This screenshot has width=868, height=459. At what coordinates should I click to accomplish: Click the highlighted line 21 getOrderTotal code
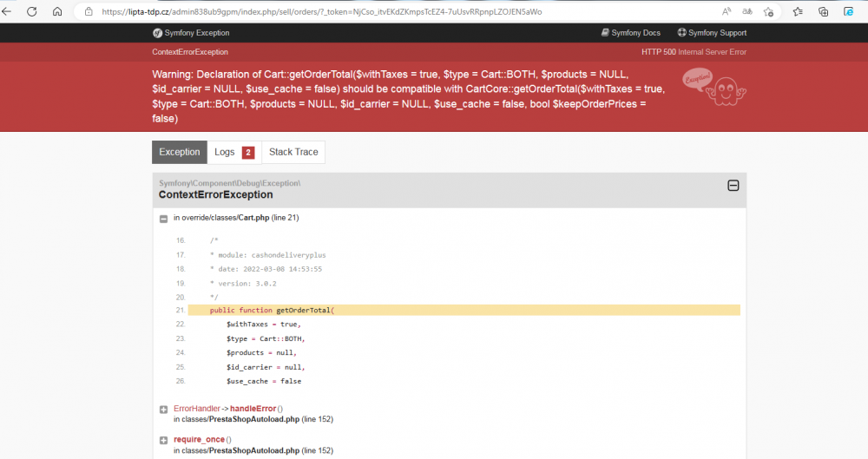464,310
